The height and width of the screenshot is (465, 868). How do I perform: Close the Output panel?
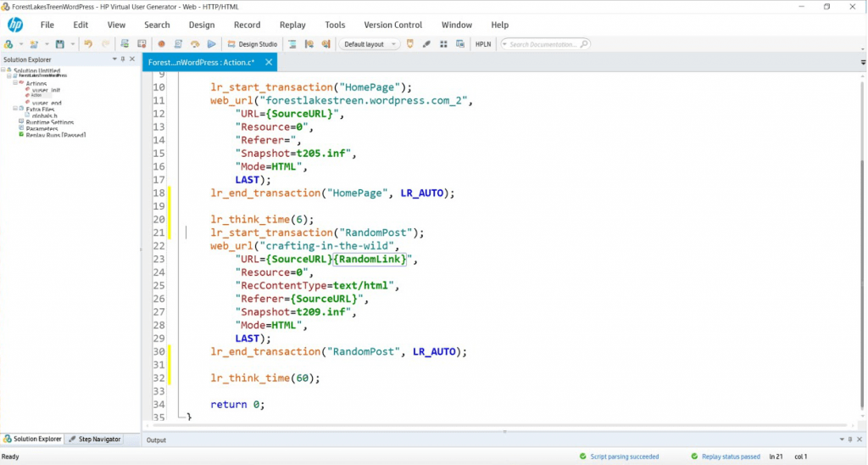860,440
